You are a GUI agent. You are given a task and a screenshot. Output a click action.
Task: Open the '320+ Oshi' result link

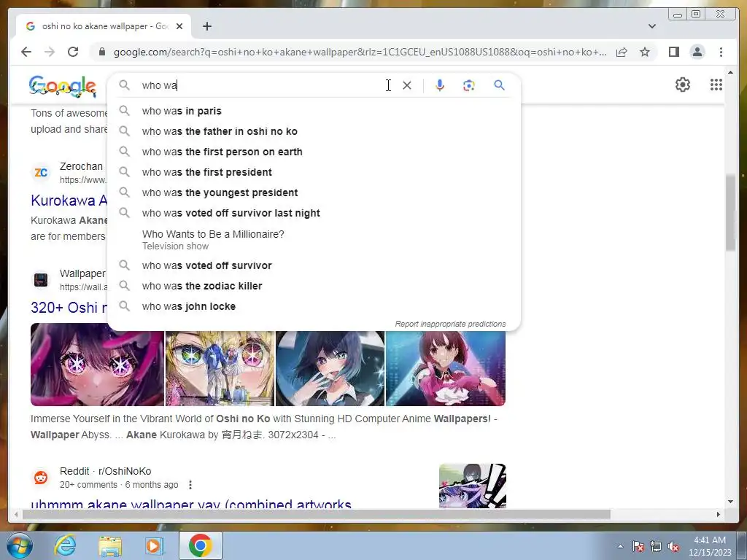tap(69, 308)
